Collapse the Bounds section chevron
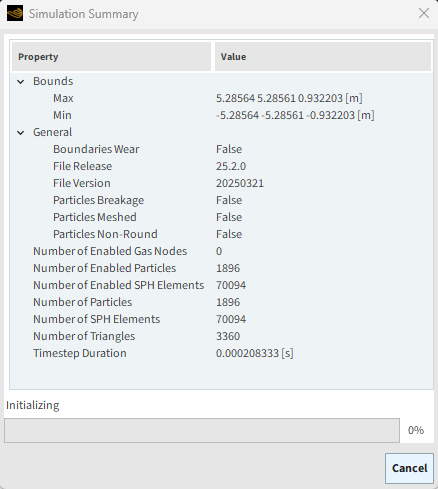 (x=21, y=82)
